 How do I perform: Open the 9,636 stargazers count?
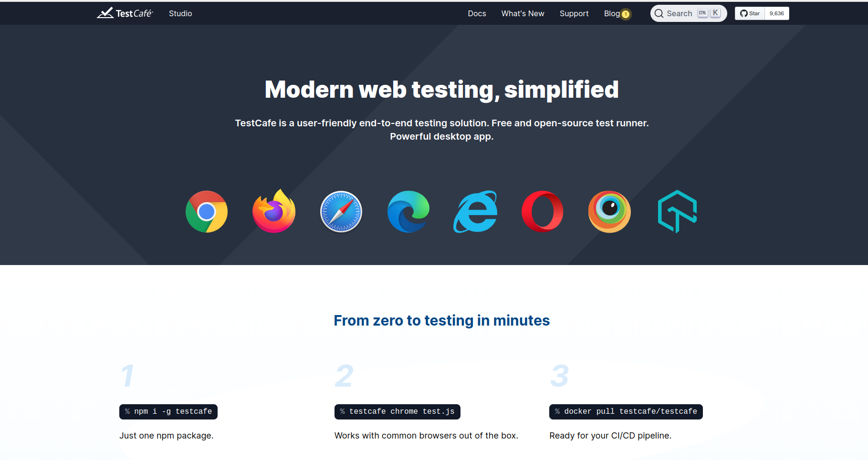point(776,13)
